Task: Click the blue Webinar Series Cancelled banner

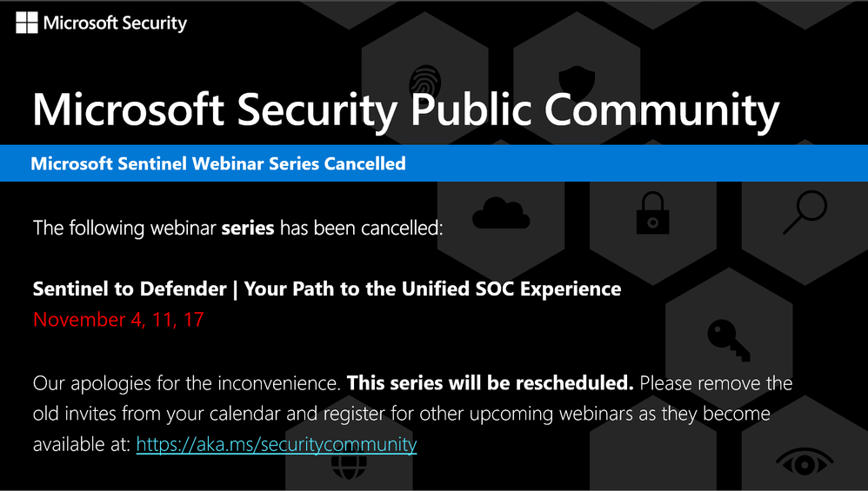Action: [434, 163]
